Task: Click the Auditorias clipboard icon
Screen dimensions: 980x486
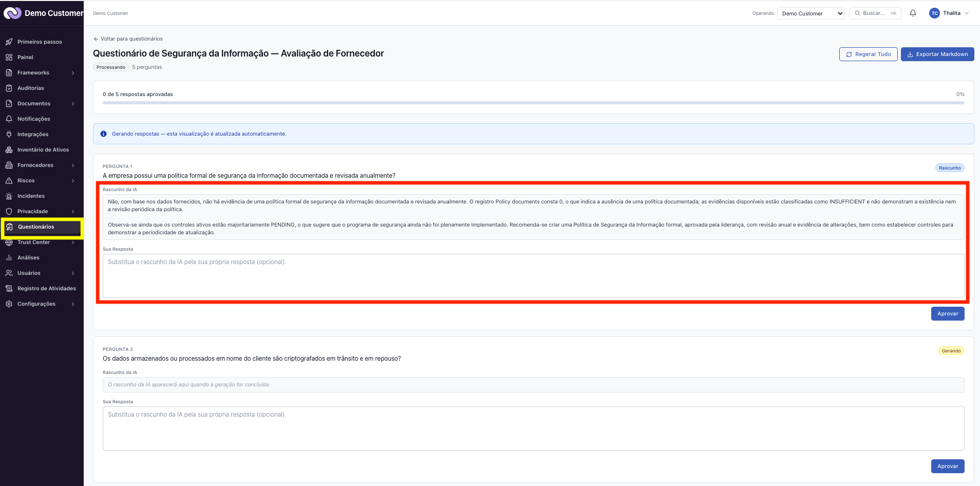Action: coord(9,88)
